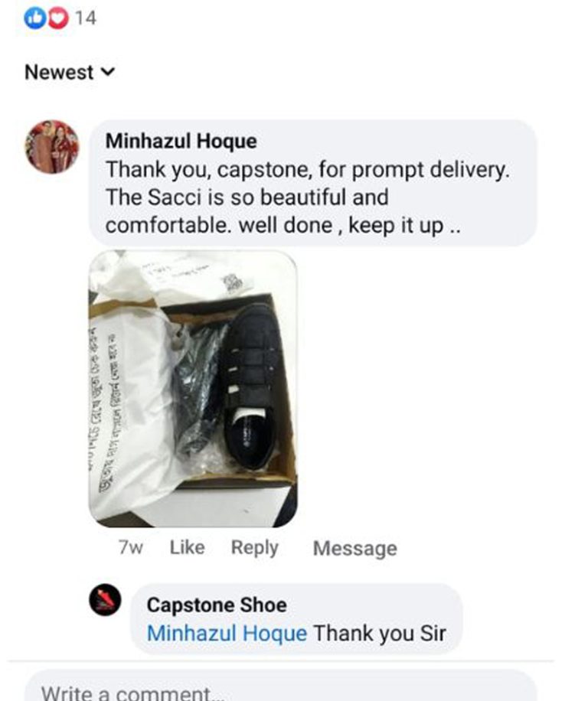Open Capstone Shoe page avatar icon
The image size is (588, 701).
(105, 599)
